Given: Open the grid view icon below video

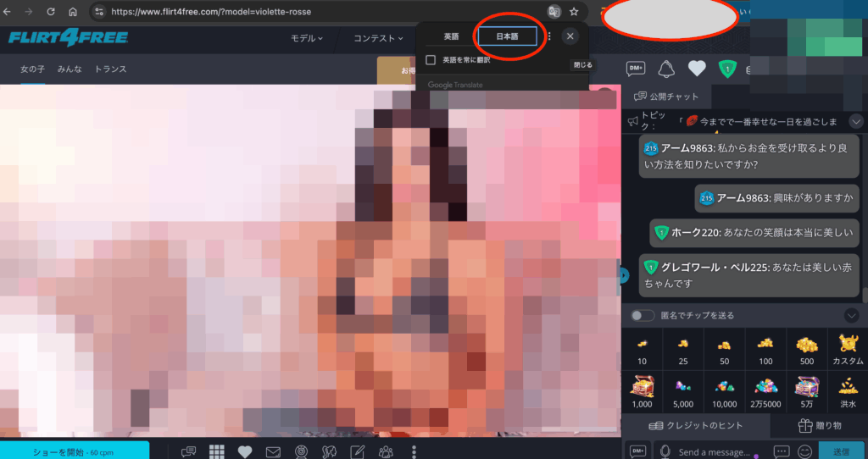Looking at the screenshot, I should [x=216, y=451].
